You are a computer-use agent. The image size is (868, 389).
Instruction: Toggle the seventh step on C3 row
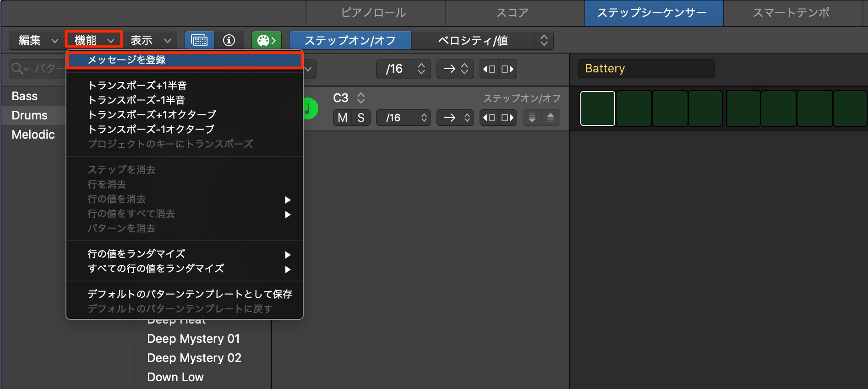pyautogui.click(x=815, y=108)
